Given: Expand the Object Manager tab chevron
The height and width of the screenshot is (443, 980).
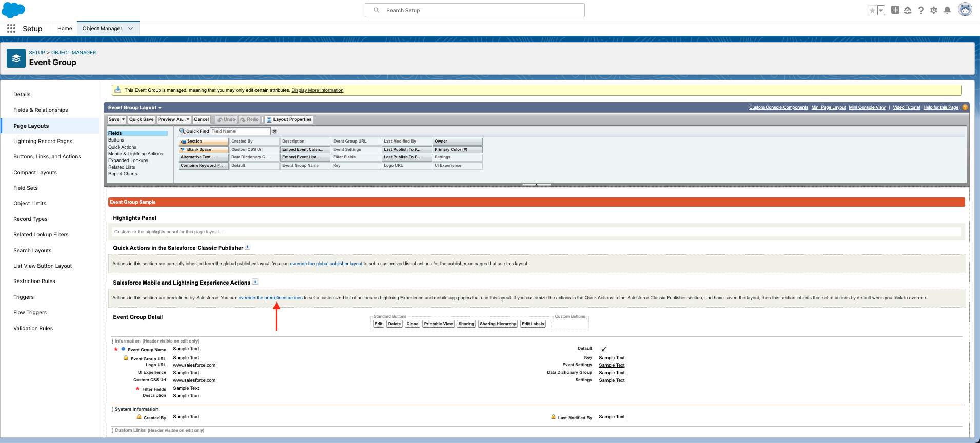Looking at the screenshot, I should (131, 29).
